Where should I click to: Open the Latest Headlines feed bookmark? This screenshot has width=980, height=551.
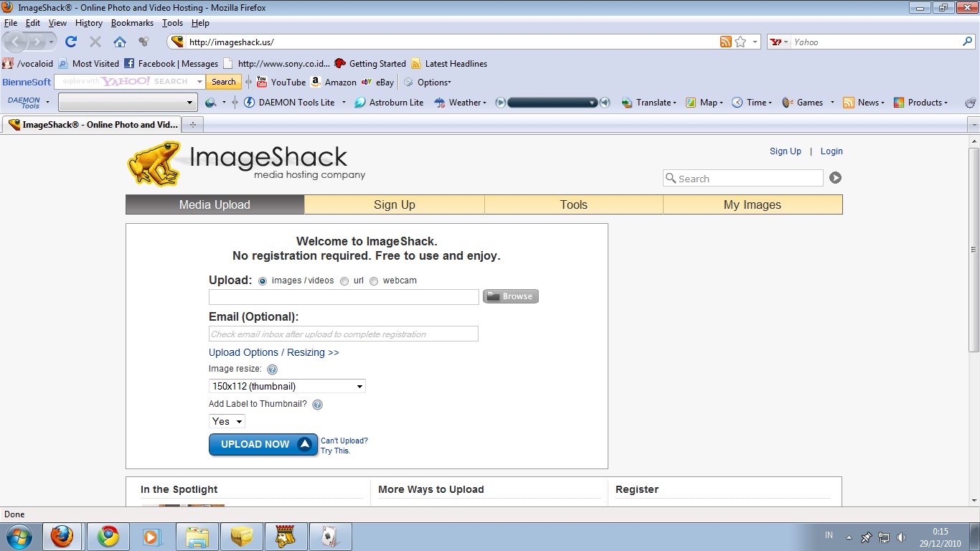click(x=448, y=63)
